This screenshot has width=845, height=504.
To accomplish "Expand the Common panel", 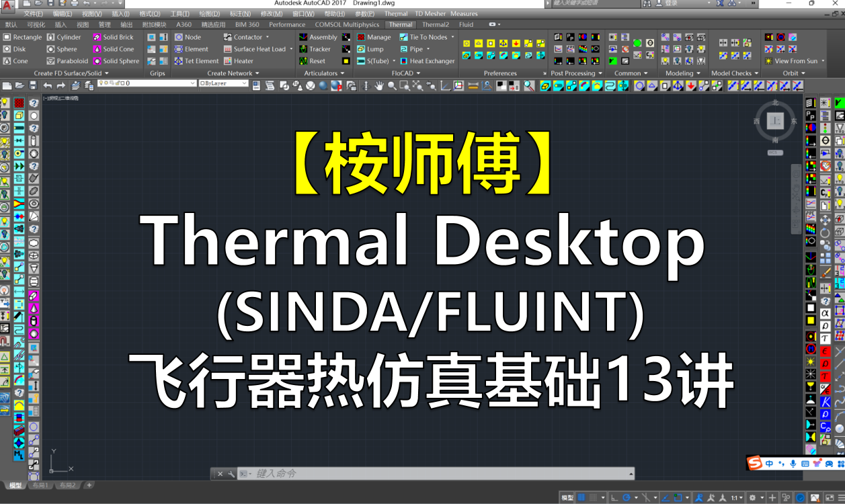I will tap(631, 73).
